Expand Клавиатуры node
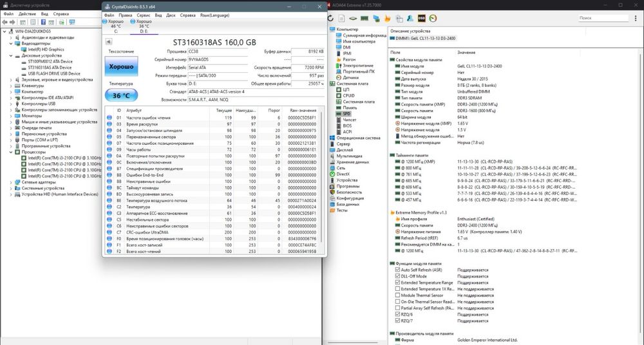This screenshot has width=644, height=345. [11, 86]
